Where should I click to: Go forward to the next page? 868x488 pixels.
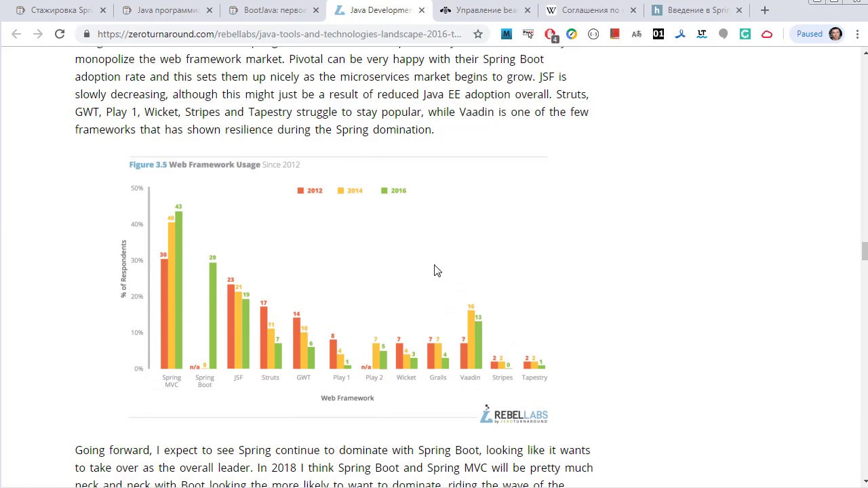coord(38,34)
